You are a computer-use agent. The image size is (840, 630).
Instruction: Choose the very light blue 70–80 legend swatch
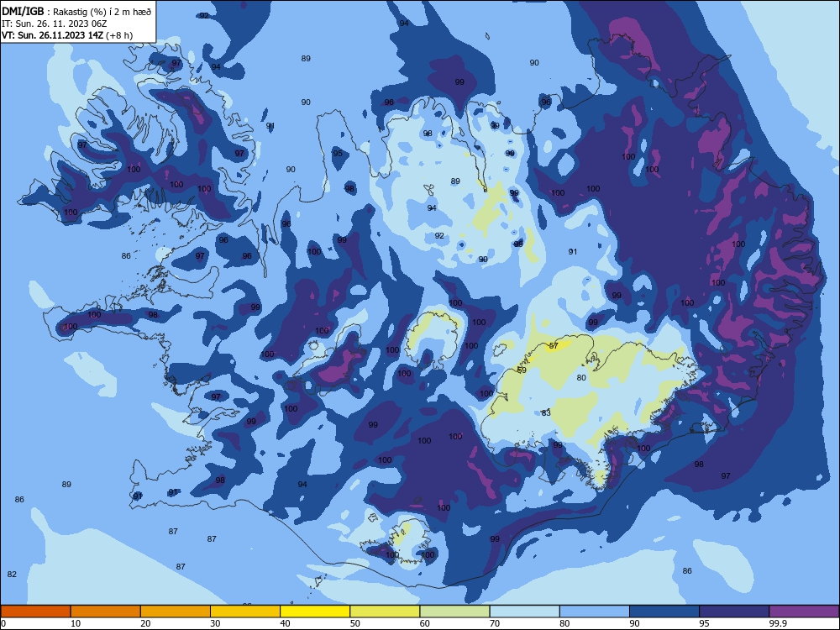[524, 612]
